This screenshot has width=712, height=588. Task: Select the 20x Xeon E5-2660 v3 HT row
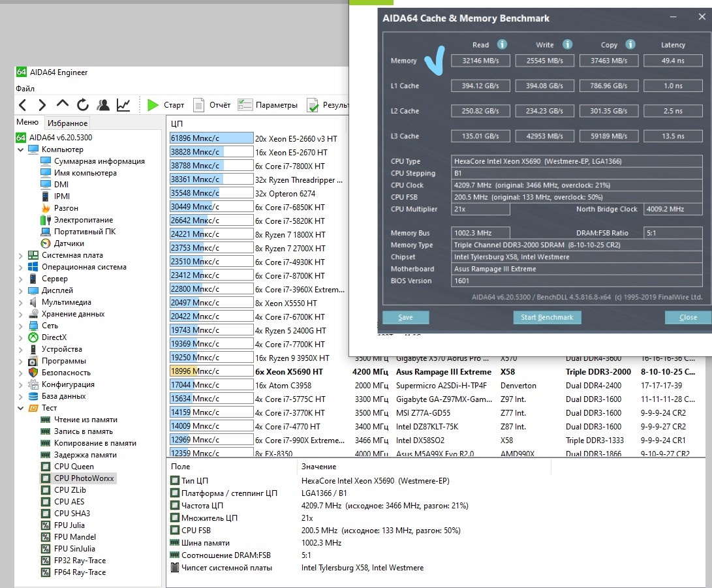(x=258, y=139)
